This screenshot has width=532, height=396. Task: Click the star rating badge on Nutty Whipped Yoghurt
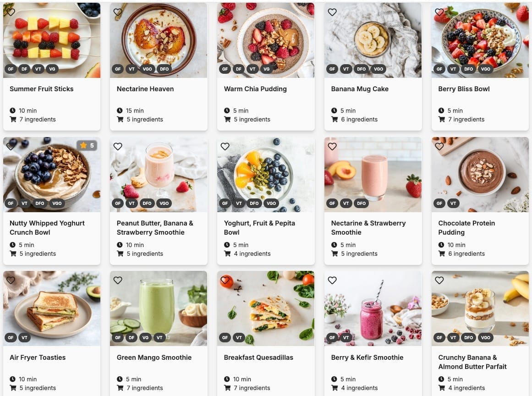[87, 145]
